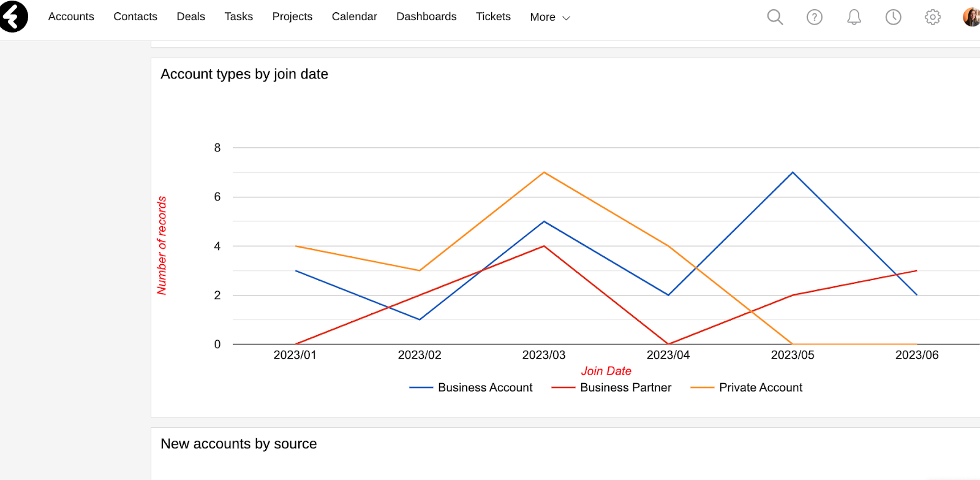Open the help question mark icon
Screen dimensions: 980x480
click(814, 17)
